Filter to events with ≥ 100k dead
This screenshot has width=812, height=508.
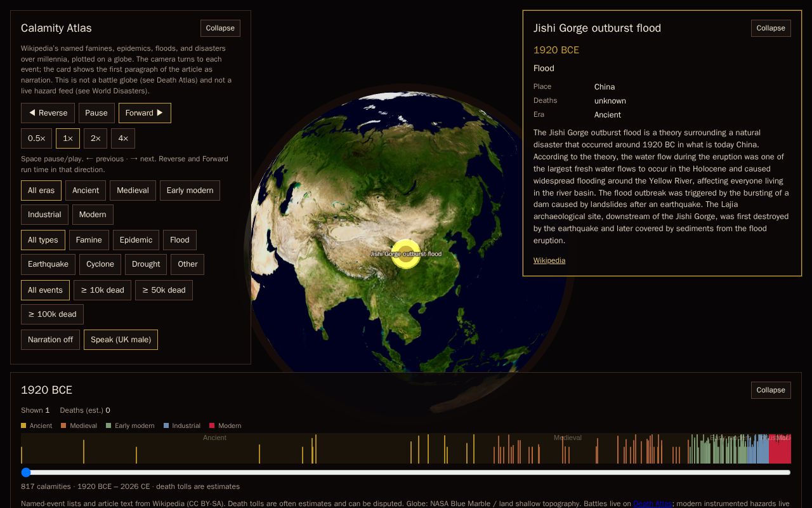[x=52, y=314]
